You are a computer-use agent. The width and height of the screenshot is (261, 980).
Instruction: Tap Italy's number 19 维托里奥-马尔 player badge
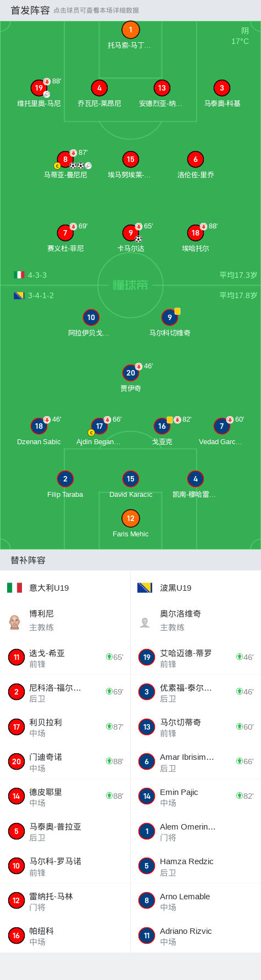[x=39, y=88]
